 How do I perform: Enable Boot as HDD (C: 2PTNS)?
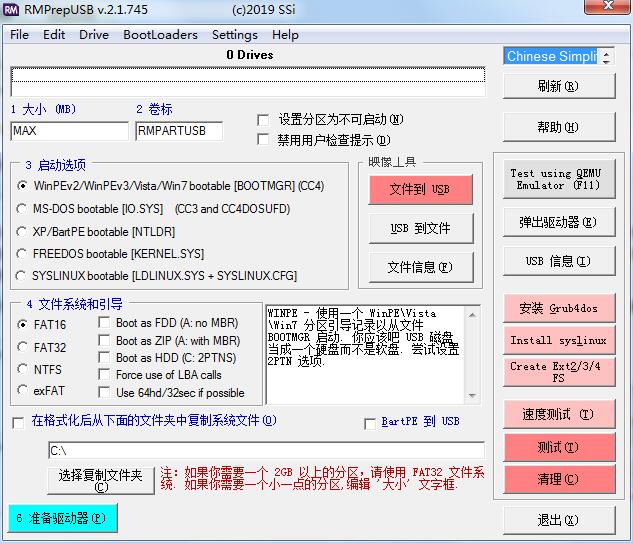[105, 357]
